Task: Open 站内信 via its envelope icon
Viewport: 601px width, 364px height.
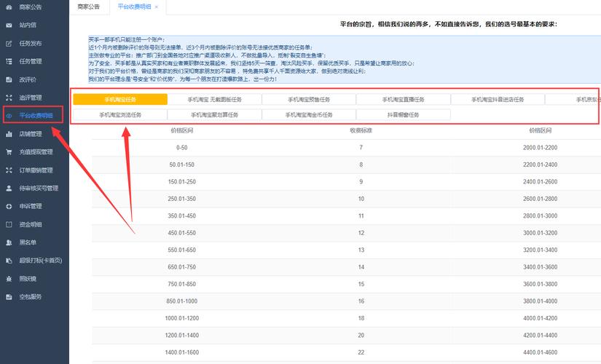Action: click(9, 25)
